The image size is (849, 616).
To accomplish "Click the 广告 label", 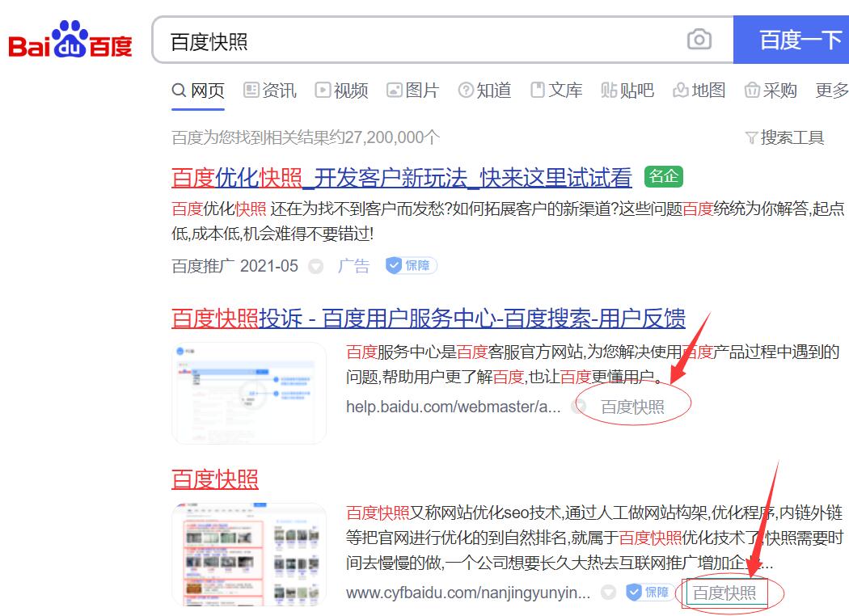I will pos(353,266).
